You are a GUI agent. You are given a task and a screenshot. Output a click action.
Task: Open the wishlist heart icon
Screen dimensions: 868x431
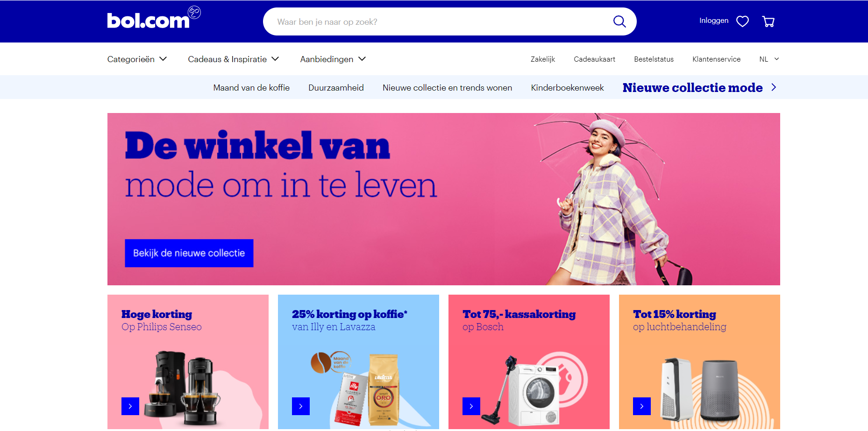[x=742, y=21]
